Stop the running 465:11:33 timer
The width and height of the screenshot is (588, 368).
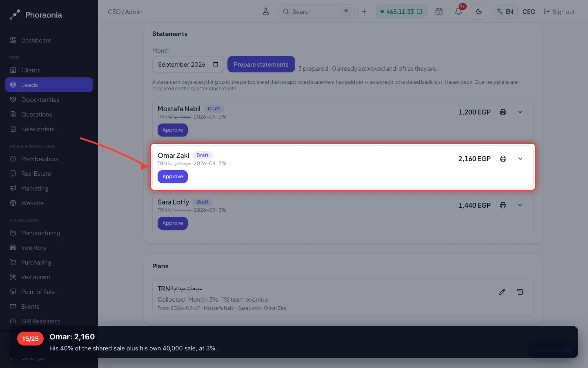pyautogui.click(x=419, y=11)
